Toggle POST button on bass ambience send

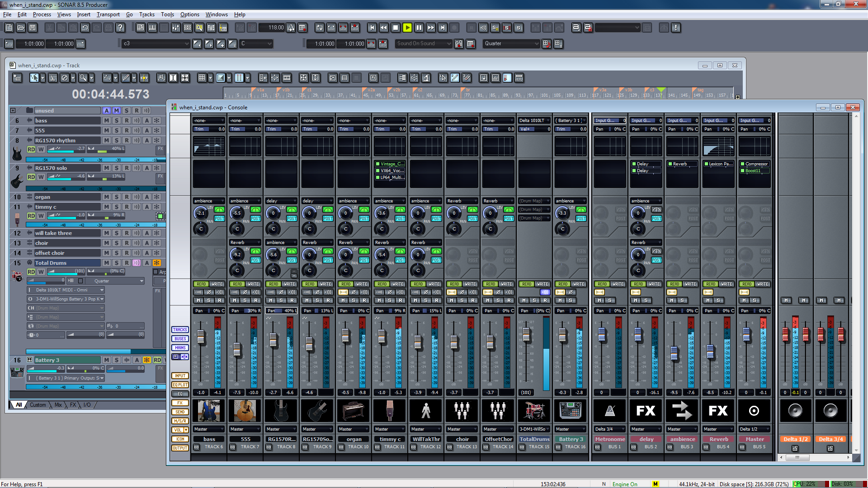pos(219,219)
